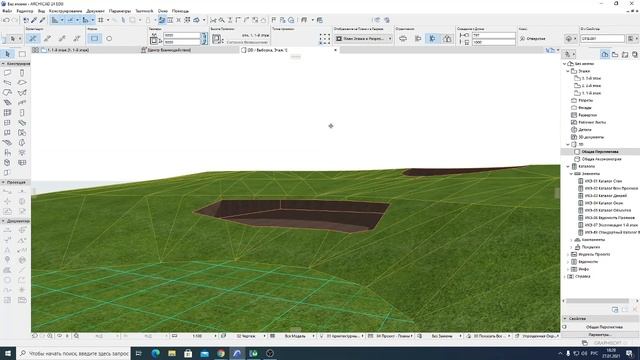The image size is (640, 360).
Task: Select the circular geometry method
Action: click(x=109, y=38)
